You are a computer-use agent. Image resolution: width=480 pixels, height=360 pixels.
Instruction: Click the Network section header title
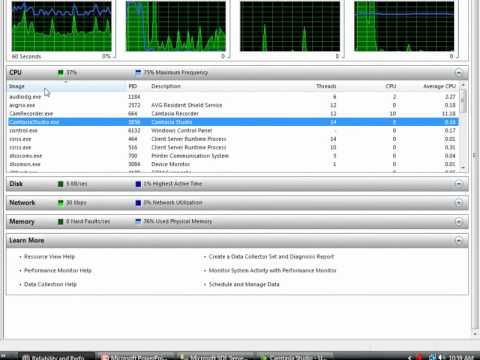pos(22,203)
